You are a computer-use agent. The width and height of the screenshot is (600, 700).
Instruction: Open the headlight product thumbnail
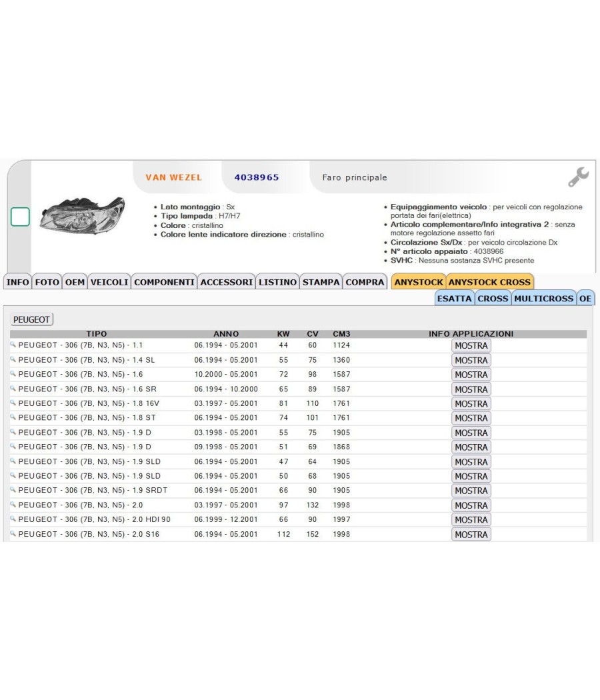82,215
